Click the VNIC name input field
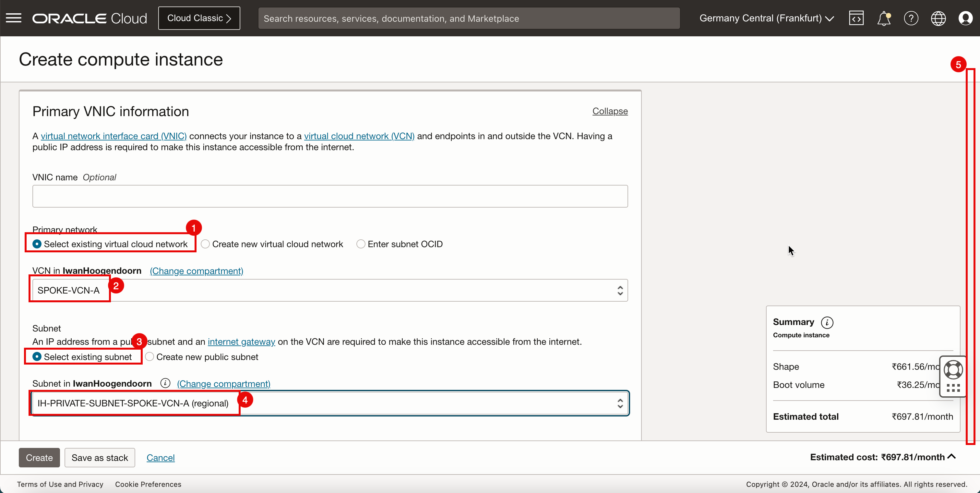The width and height of the screenshot is (980, 493). coord(330,196)
